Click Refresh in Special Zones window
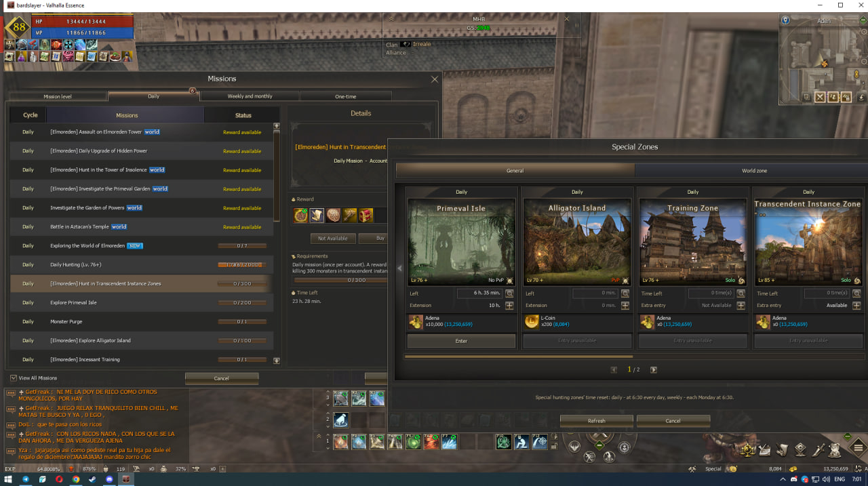Screen dimensions: 868x486 click(596, 421)
